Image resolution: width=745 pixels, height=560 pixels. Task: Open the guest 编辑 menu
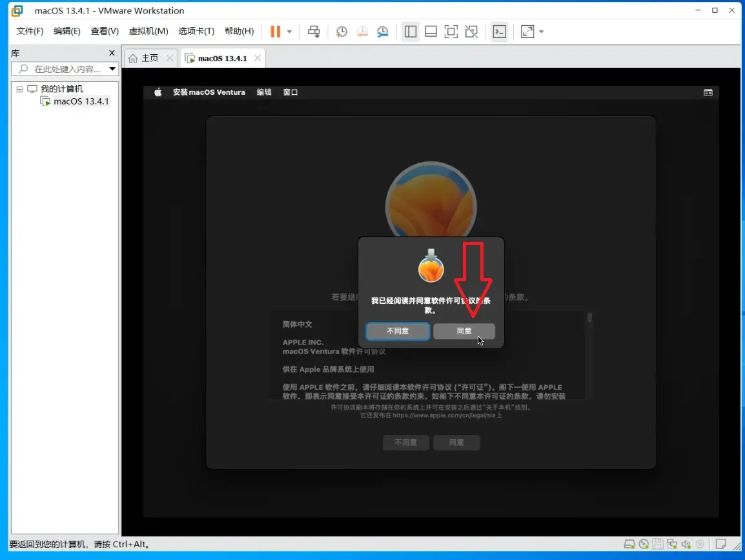pyautogui.click(x=264, y=92)
